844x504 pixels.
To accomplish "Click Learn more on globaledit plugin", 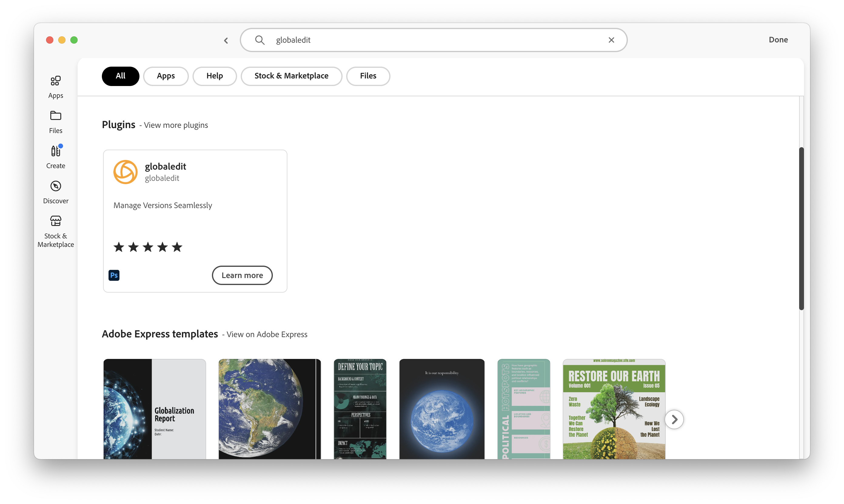I will [x=242, y=275].
